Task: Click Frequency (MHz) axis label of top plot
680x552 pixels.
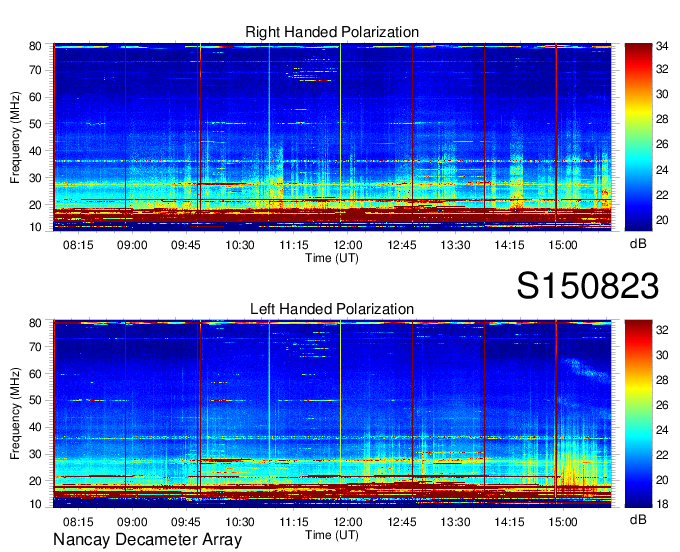Action: [15, 137]
